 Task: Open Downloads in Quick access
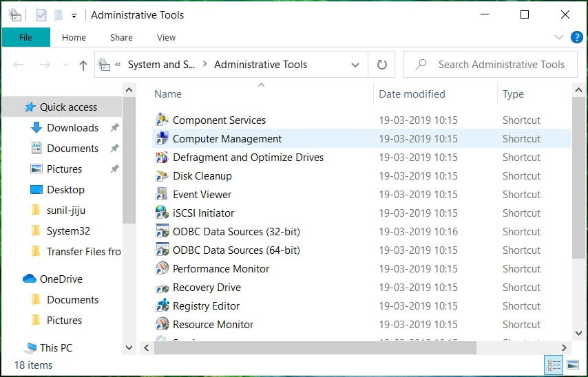[x=72, y=128]
